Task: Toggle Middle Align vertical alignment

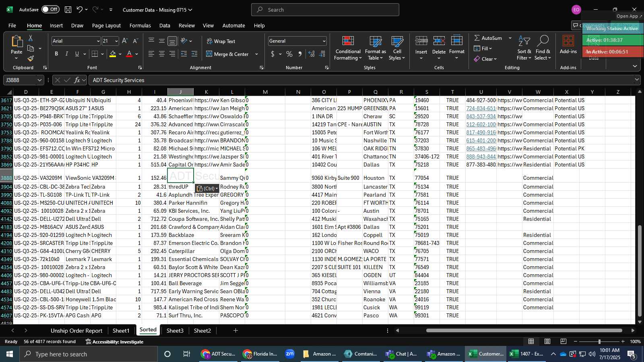Action: click(x=162, y=41)
